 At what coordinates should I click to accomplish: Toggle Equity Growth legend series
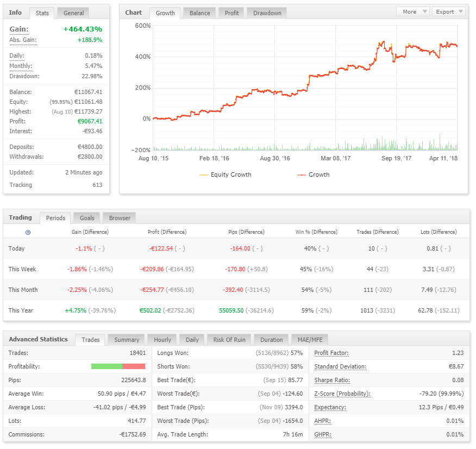pyautogui.click(x=226, y=174)
